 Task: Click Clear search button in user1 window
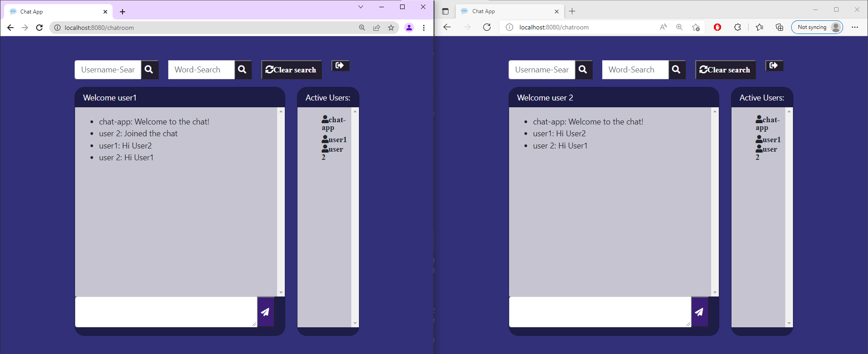point(292,70)
